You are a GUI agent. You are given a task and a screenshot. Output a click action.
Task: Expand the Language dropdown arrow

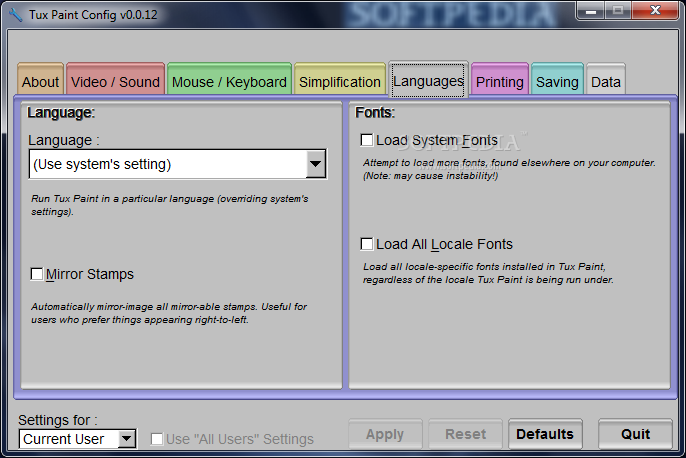coord(315,164)
